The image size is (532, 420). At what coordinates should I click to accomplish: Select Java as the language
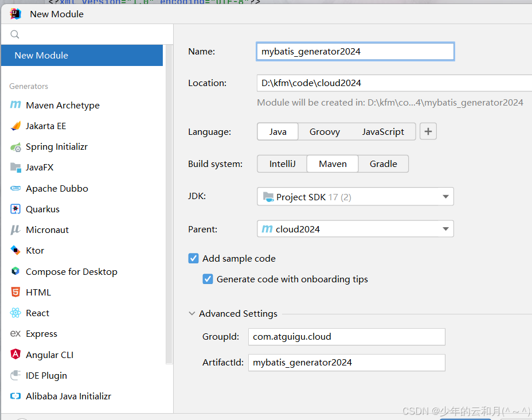278,132
